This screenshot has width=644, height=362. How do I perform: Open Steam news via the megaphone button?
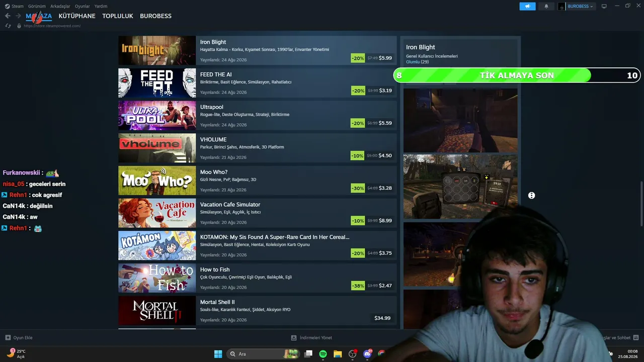pos(527,6)
